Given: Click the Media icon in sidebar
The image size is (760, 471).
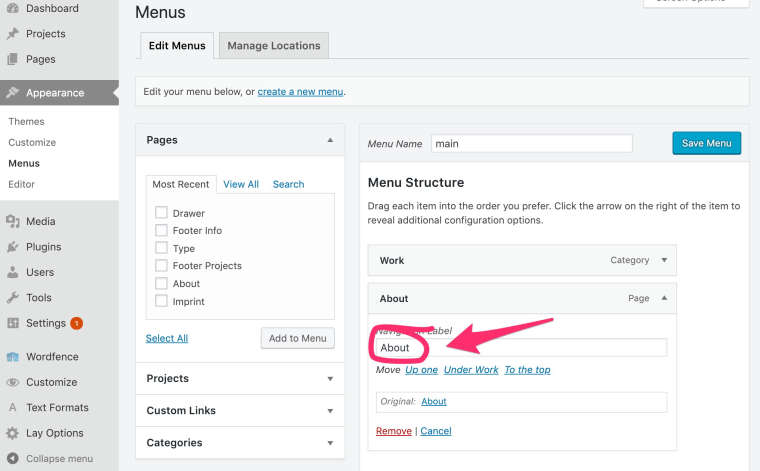Looking at the screenshot, I should pyautogui.click(x=12, y=222).
